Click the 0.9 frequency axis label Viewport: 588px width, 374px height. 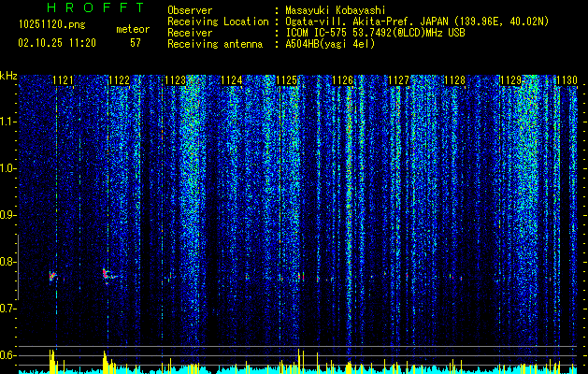(x=7, y=215)
